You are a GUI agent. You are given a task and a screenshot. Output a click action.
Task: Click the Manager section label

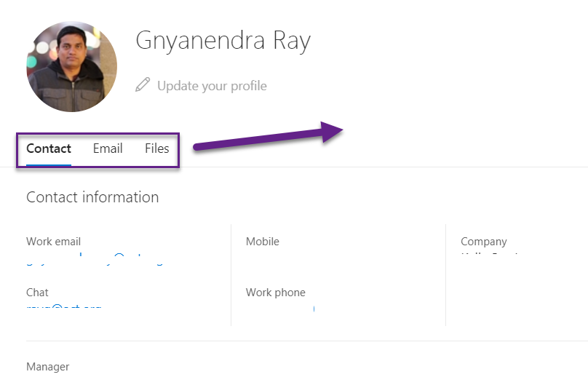pos(47,367)
